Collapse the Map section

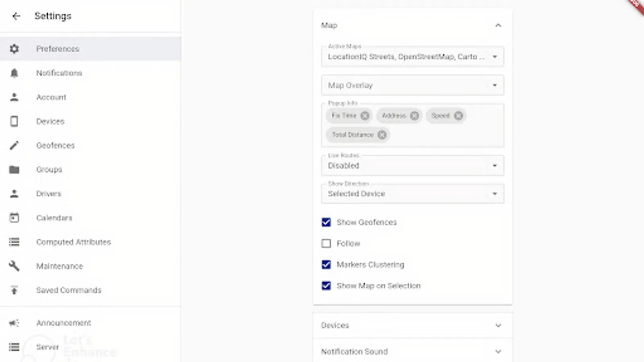[x=498, y=25]
